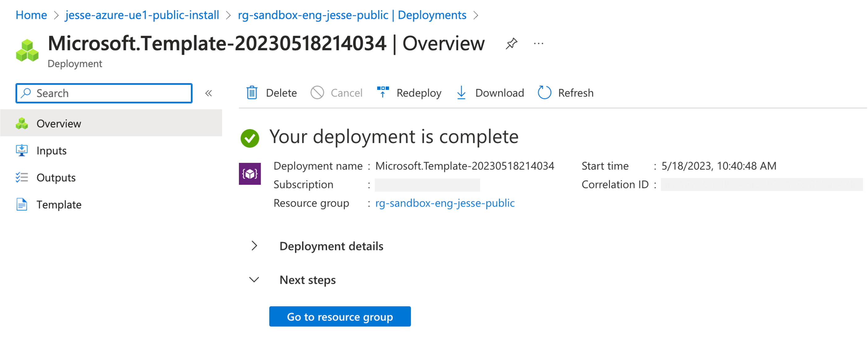Click the Deployment details heading text

(x=332, y=246)
